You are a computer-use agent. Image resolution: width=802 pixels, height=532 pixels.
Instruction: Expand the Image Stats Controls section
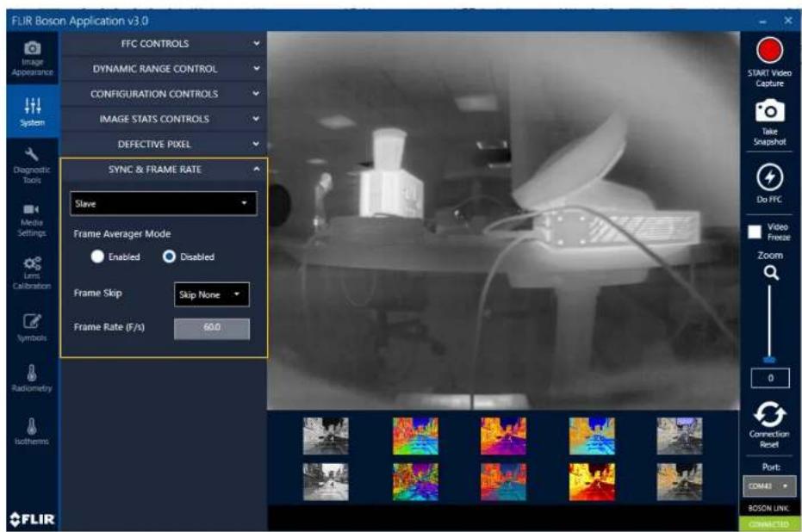(163, 119)
